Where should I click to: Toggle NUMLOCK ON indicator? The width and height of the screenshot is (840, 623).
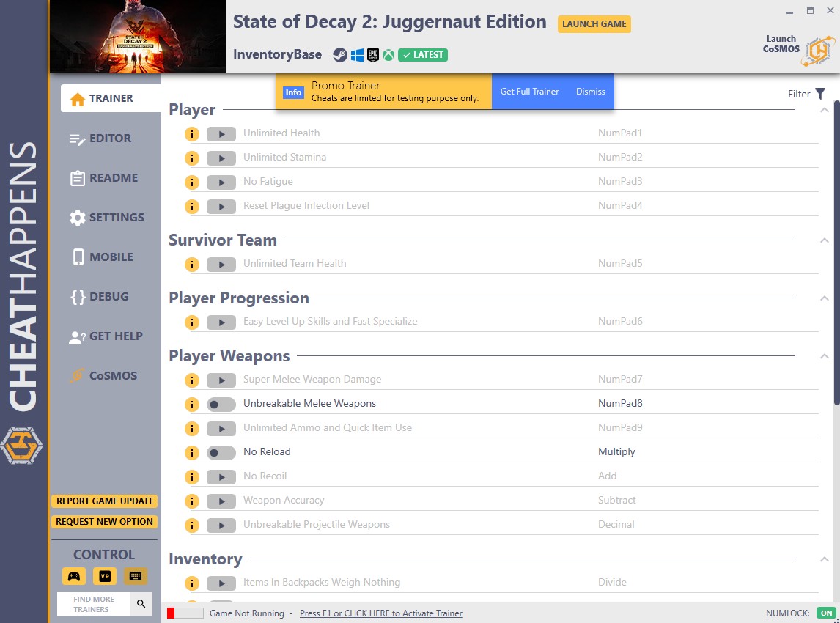pos(826,613)
